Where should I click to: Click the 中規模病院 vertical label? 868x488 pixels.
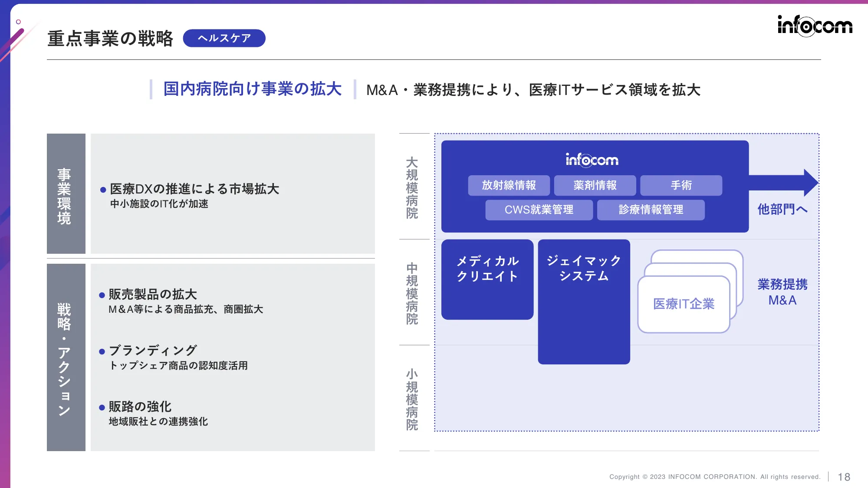(x=412, y=293)
